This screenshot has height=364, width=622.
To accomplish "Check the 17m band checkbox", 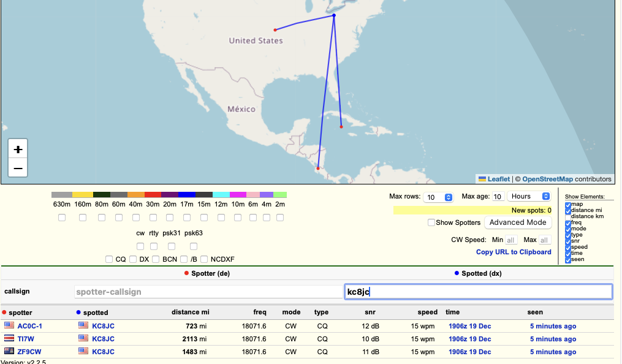I will [x=187, y=218].
